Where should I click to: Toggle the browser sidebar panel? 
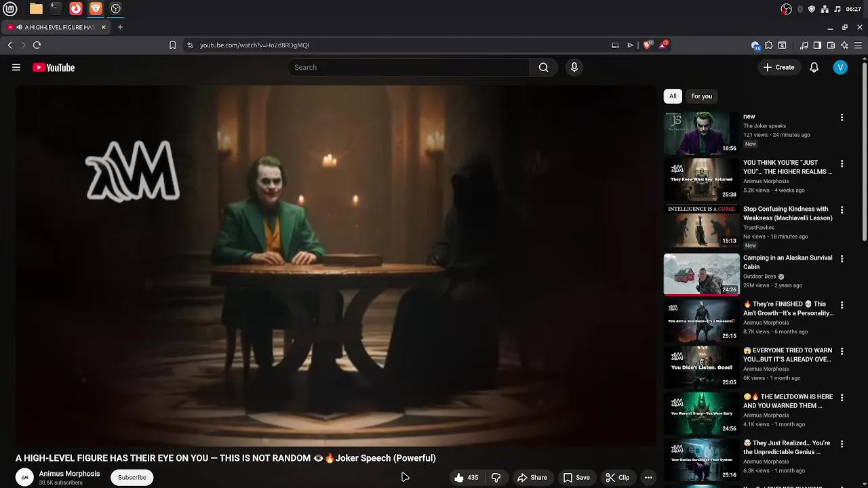(x=817, y=45)
